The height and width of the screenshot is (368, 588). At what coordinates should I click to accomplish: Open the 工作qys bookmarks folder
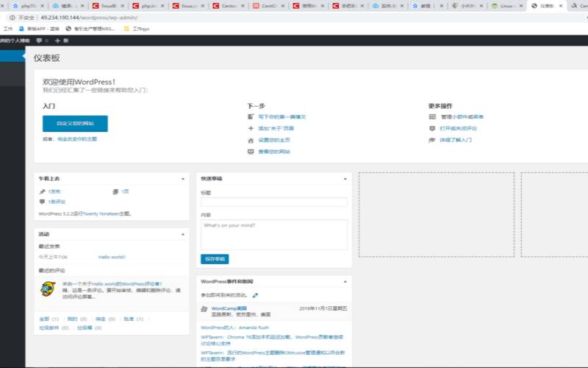click(x=137, y=29)
